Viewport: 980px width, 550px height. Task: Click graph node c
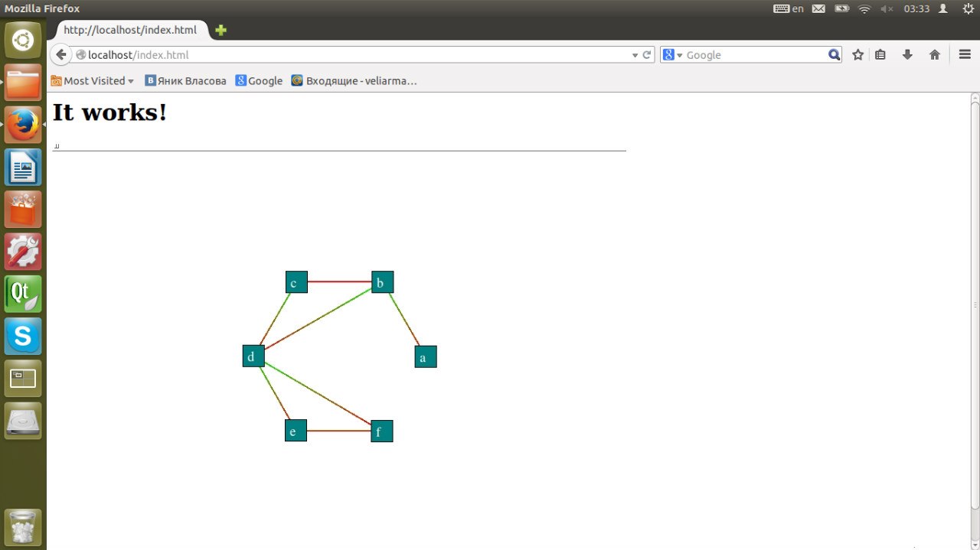coord(296,282)
